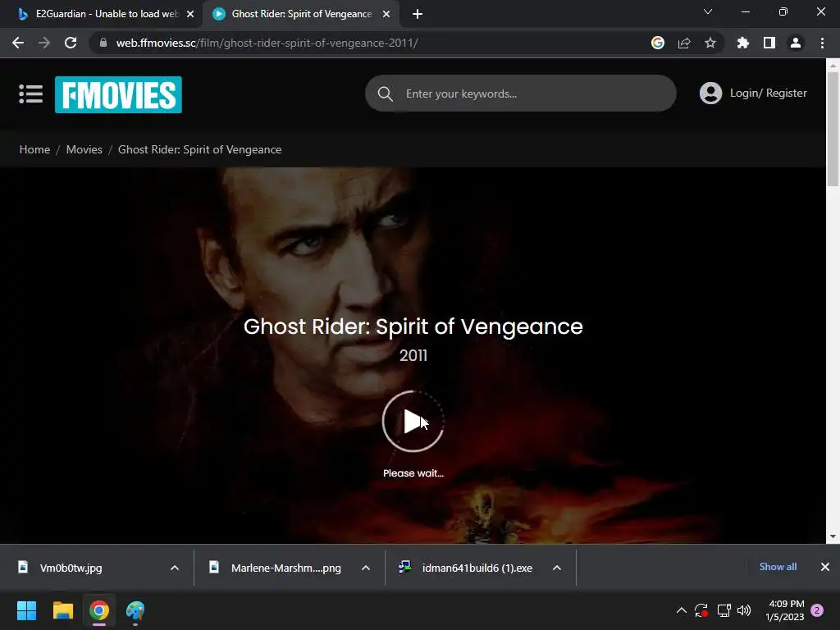
Task: Bookmark this page with star
Action: 710,43
